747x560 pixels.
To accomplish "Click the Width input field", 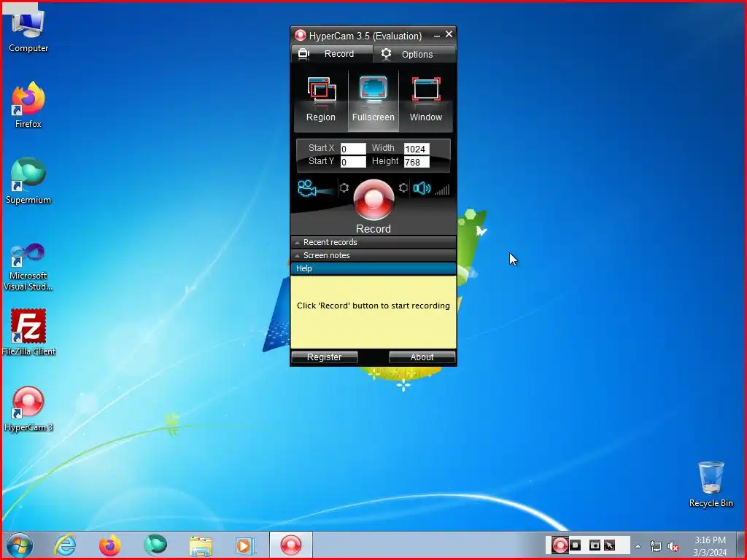I will pos(417,149).
